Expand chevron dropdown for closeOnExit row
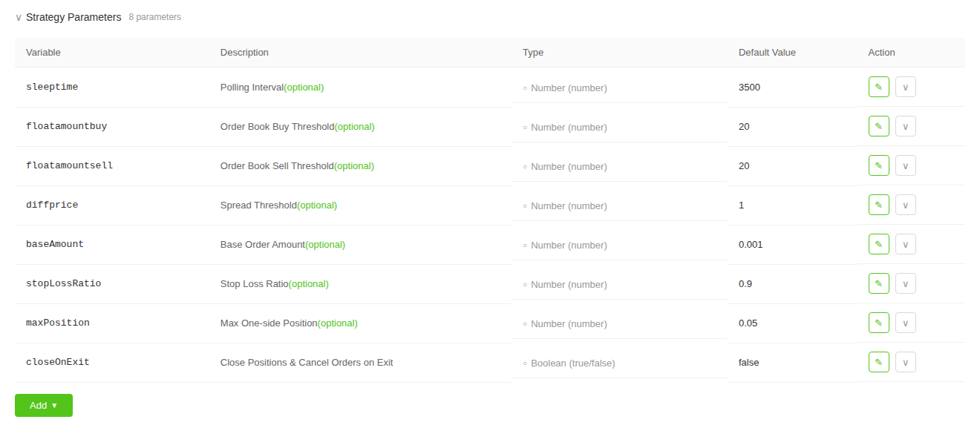 point(905,362)
